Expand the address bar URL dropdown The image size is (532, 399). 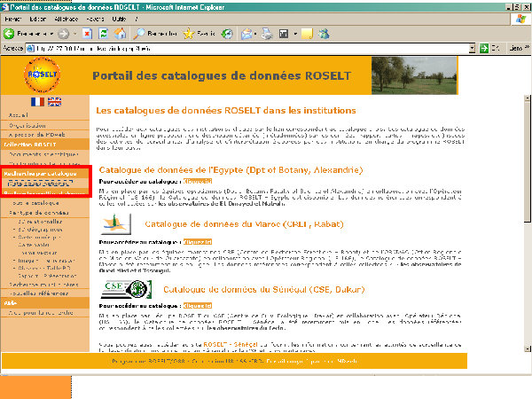(x=472, y=49)
